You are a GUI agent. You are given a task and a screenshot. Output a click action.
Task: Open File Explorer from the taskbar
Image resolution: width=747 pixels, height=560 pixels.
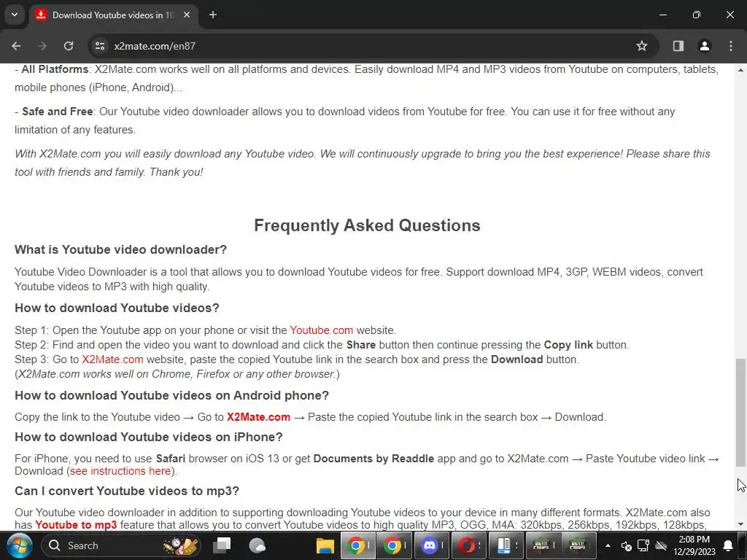pyautogui.click(x=325, y=545)
